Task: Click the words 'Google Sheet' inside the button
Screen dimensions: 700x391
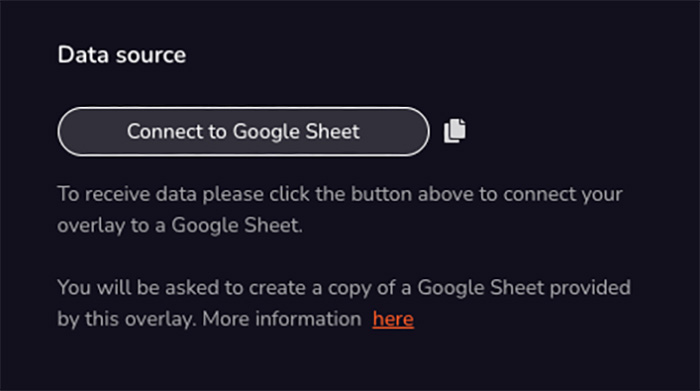Action: 296,132
